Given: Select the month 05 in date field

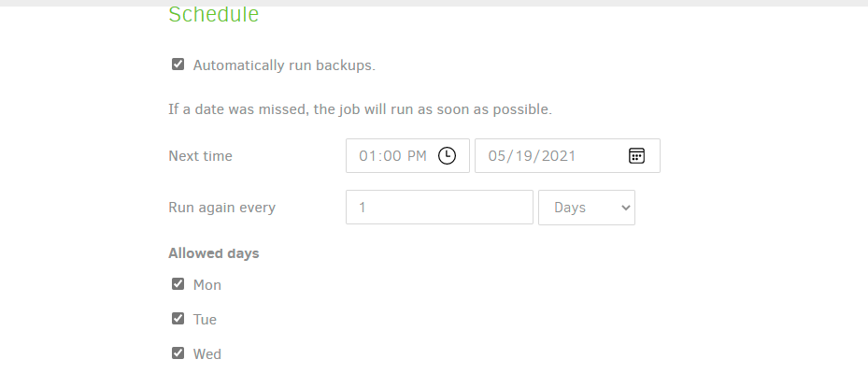Looking at the screenshot, I should (x=496, y=156).
